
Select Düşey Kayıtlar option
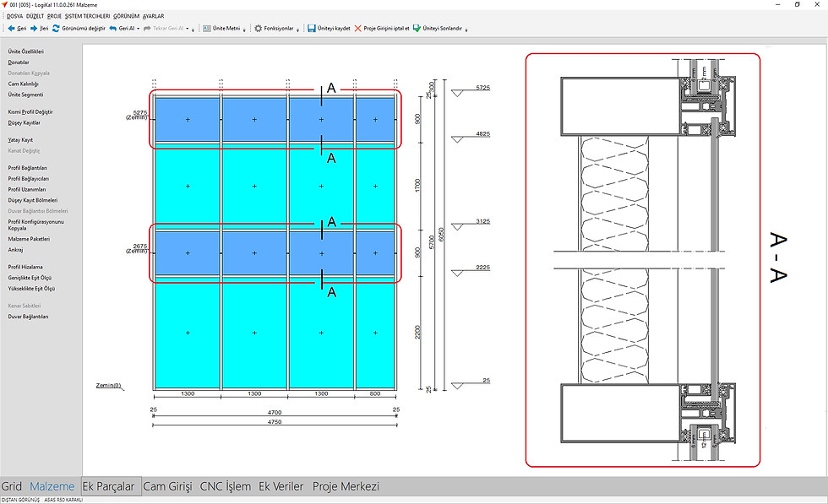click(24, 123)
